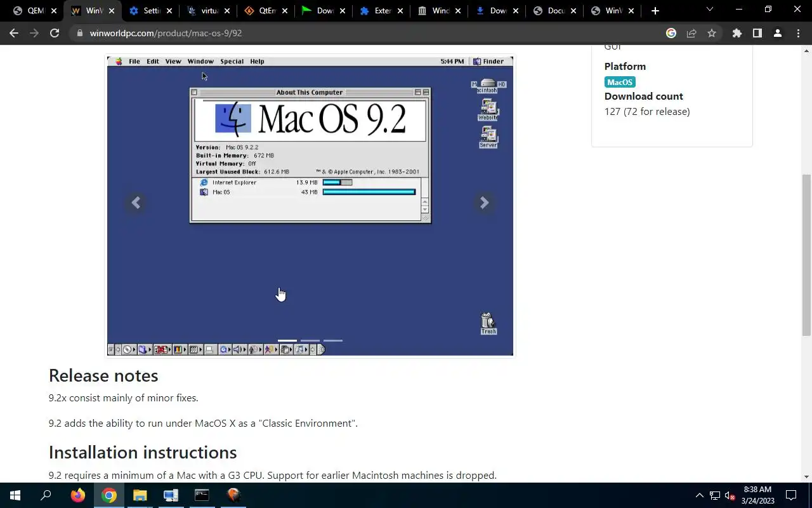Close the QEMU tab

(x=54, y=11)
